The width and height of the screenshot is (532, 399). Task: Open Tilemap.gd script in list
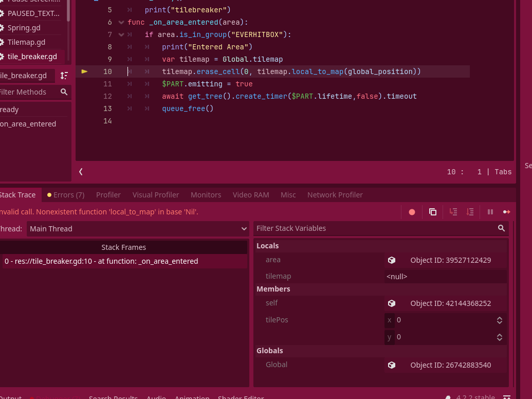click(26, 42)
